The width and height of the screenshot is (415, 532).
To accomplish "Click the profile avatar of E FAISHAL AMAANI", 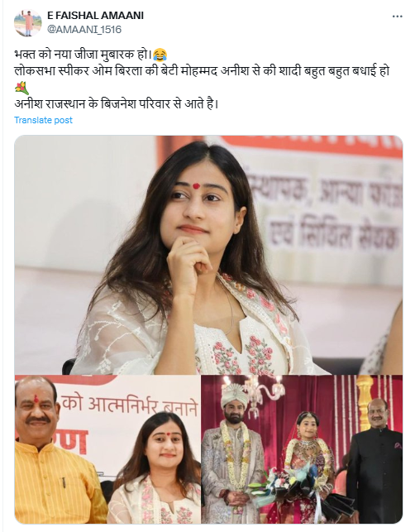I will (x=28, y=23).
